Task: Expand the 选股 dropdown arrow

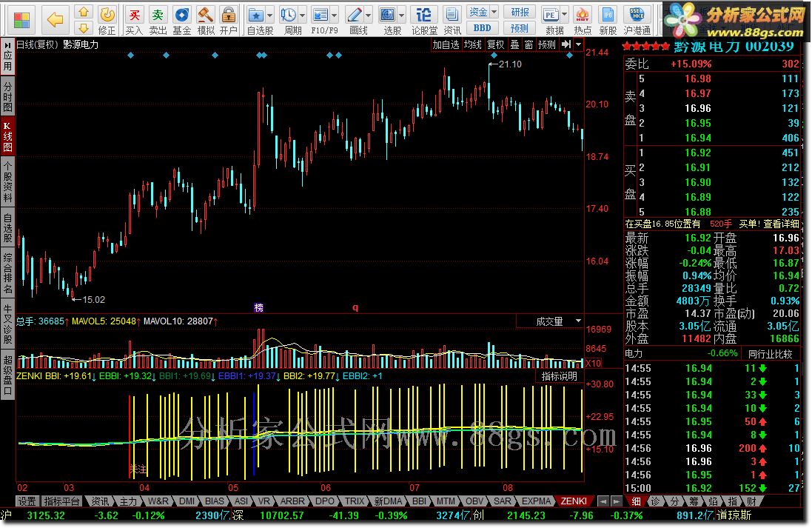Action: pyautogui.click(x=401, y=15)
